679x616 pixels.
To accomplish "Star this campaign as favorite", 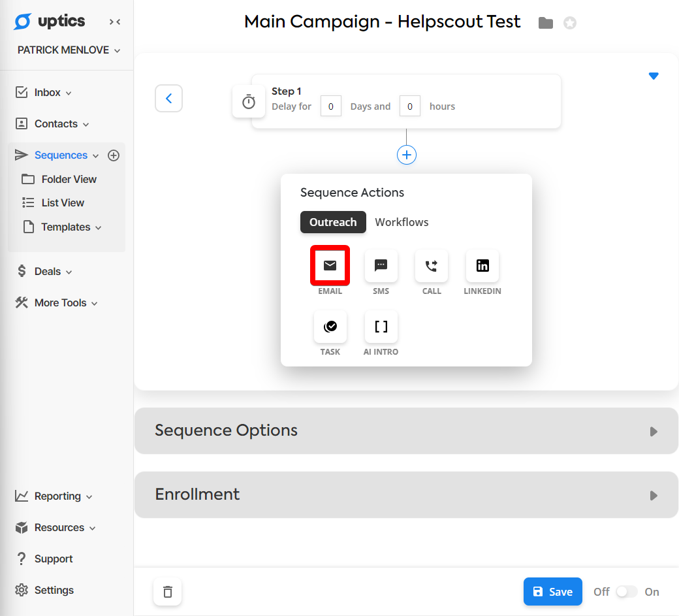I will tap(570, 22).
